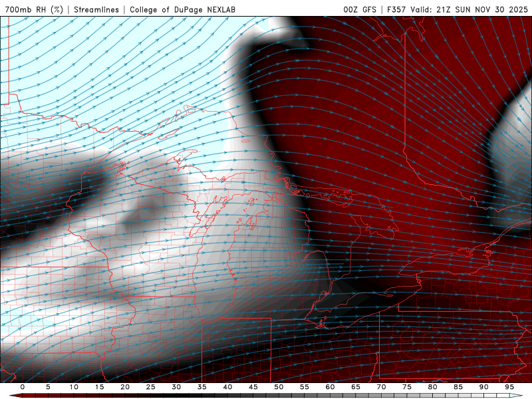532x399 pixels.
Task: Click "College of DuPage NEXLAB" text
Action: (x=182, y=9)
